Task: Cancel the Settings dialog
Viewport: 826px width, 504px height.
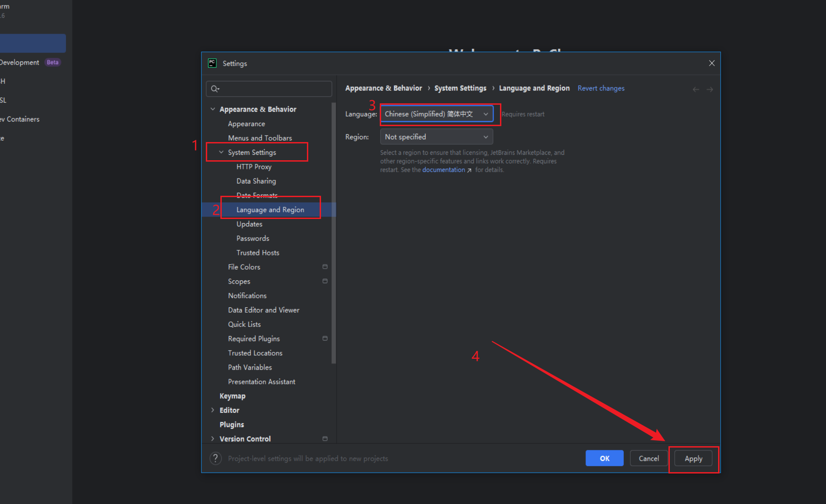Action: pyautogui.click(x=648, y=458)
